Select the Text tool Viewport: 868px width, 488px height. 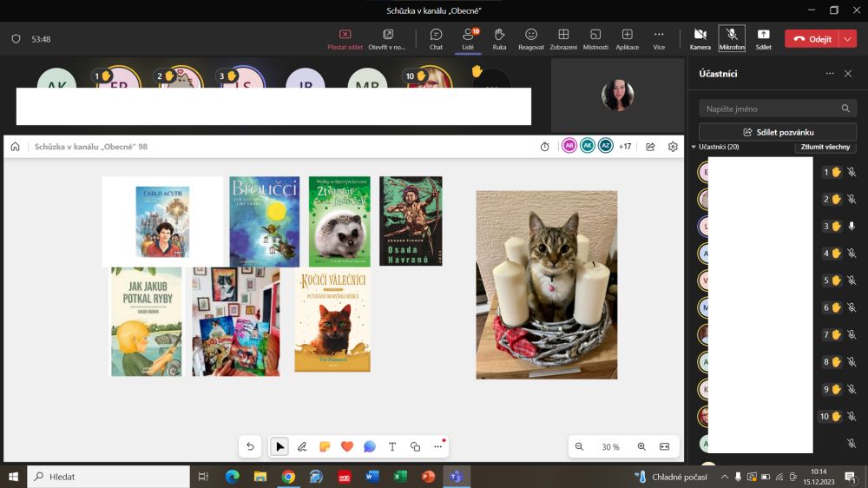[392, 446]
